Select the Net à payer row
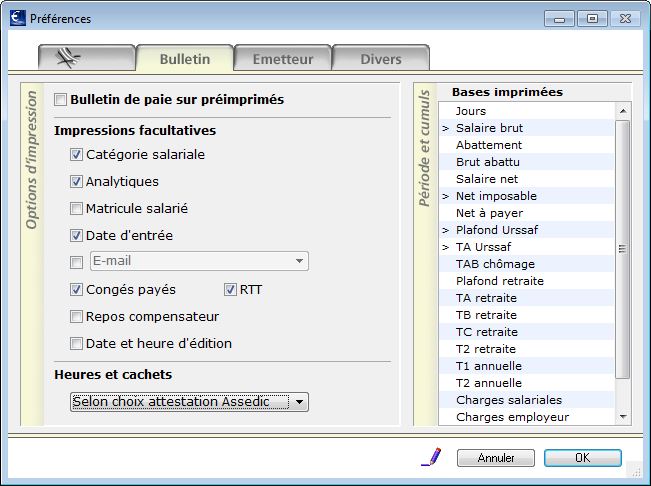The height and width of the screenshot is (486, 651). [x=526, y=213]
